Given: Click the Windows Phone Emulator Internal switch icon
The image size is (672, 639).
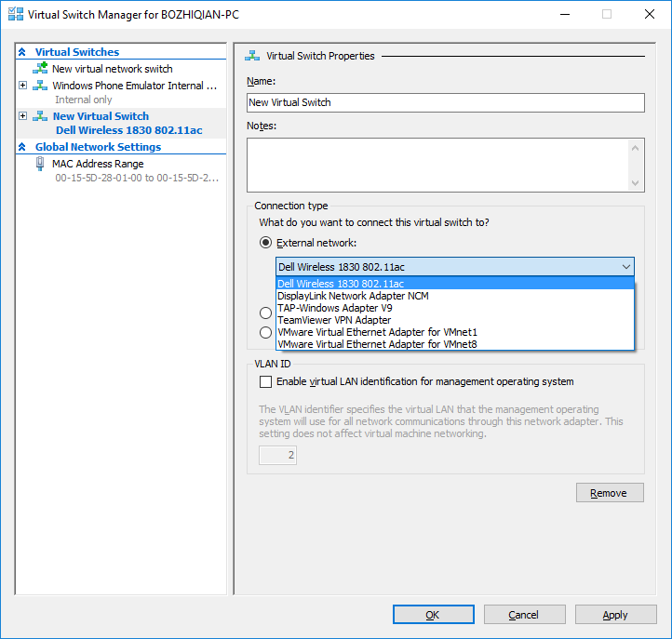Looking at the screenshot, I should click(40, 86).
